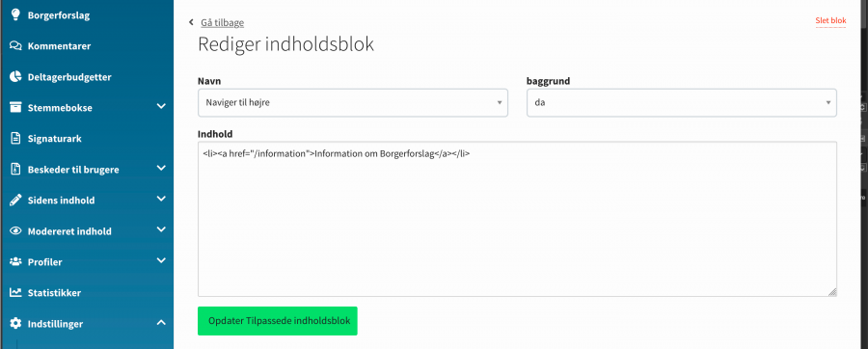Viewport: 868px width, 349px height.
Task: Open the Navn dropdown
Action: [x=353, y=103]
